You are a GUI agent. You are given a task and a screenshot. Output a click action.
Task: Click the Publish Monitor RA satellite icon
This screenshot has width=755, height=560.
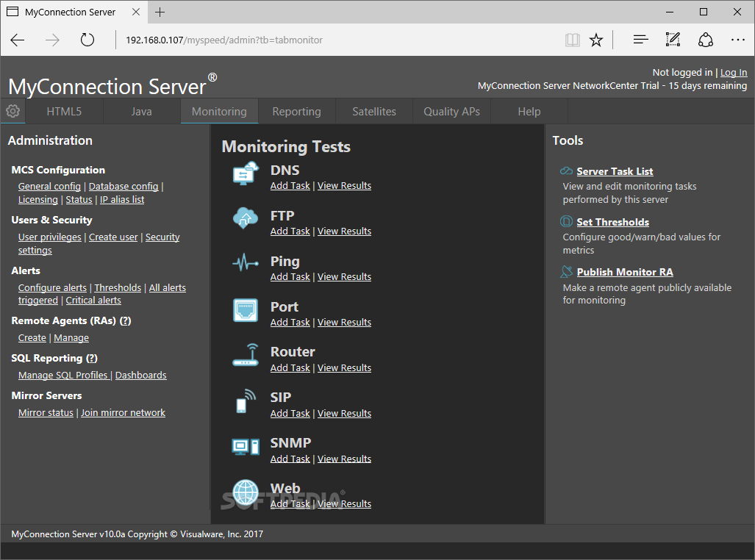coord(567,272)
